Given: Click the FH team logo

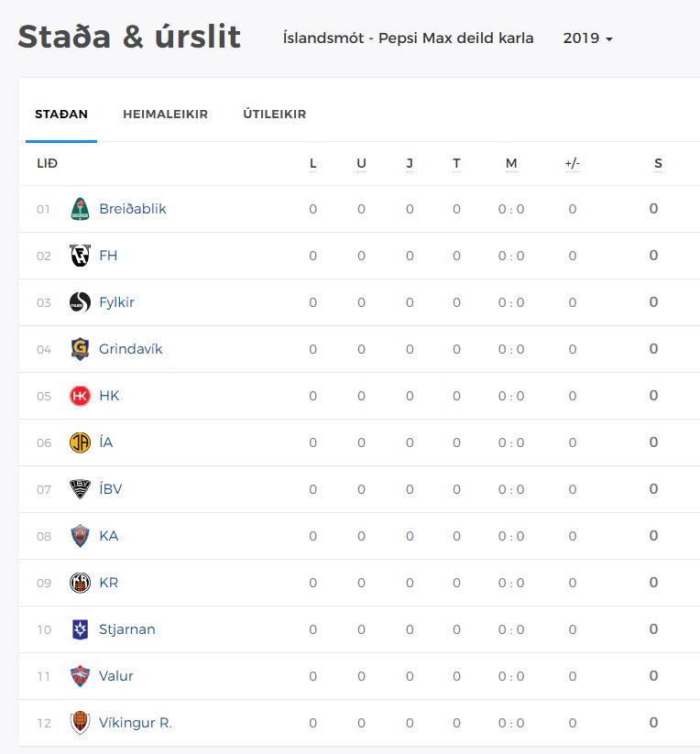Looking at the screenshot, I should click(x=80, y=256).
